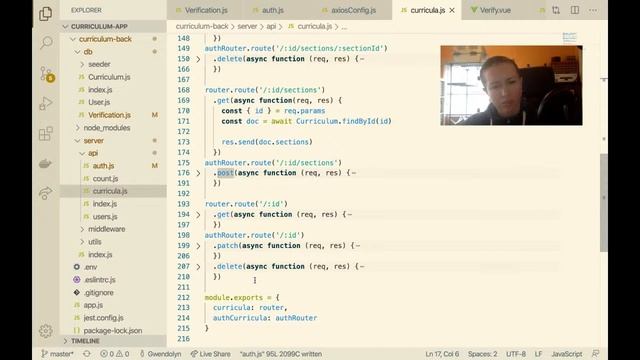Select the curricula.js editor tab

pyautogui.click(x=427, y=10)
